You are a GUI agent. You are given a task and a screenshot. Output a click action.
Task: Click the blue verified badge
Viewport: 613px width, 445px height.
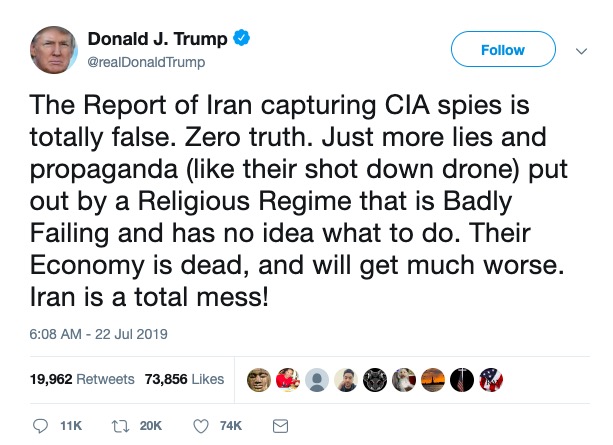[x=242, y=40]
